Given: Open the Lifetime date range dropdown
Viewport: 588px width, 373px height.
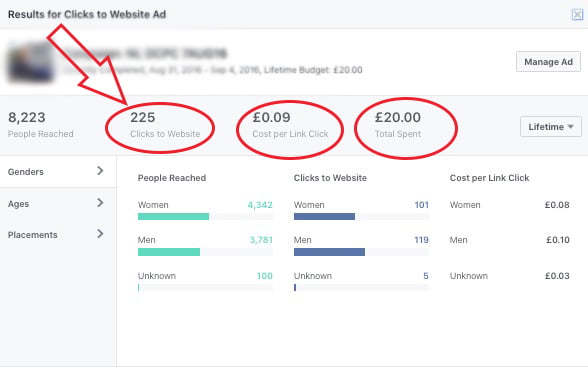Looking at the screenshot, I should click(x=551, y=127).
